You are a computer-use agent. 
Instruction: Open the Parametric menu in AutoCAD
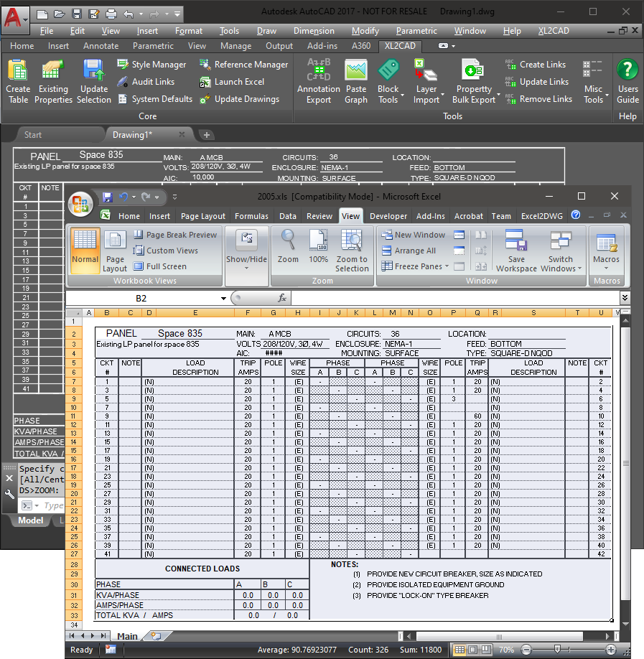tap(416, 31)
